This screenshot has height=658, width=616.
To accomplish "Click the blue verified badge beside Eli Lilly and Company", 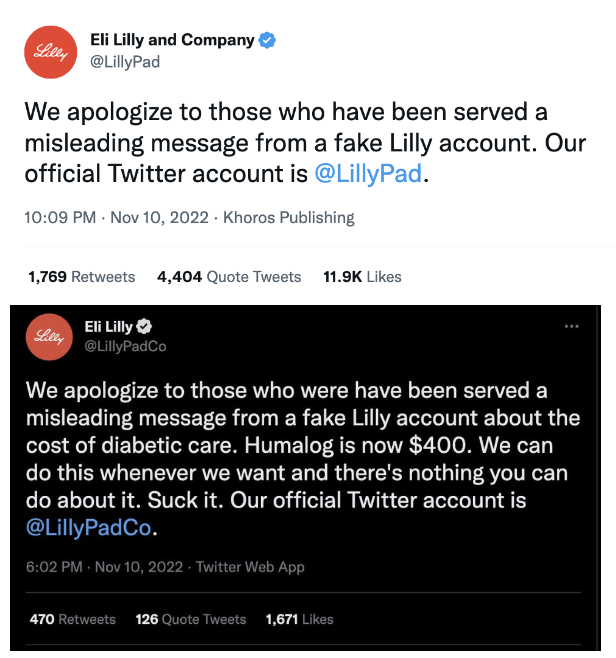I will pyautogui.click(x=267, y=40).
